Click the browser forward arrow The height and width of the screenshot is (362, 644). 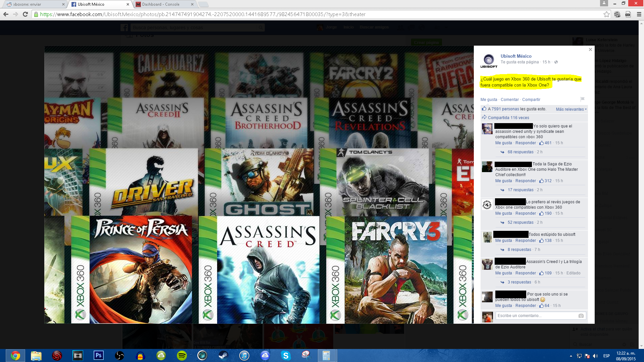click(15, 14)
